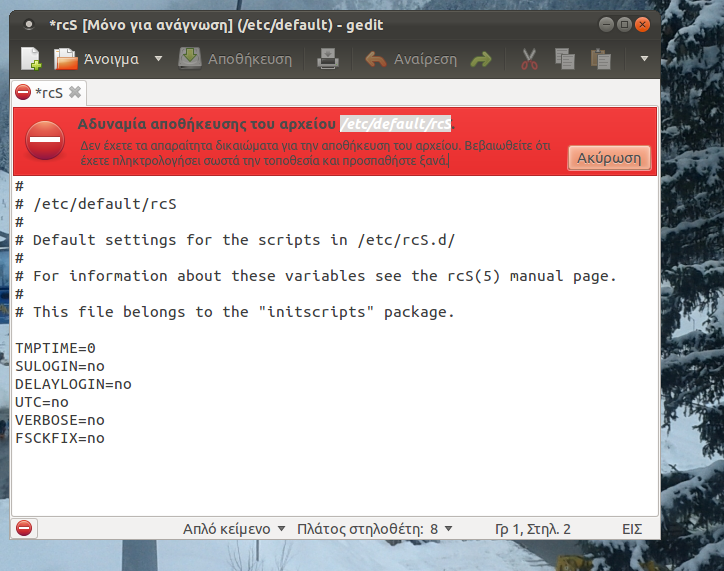Screen dimensions: 724x571
Task: Click the window menu dot in title bar
Action: [x=29, y=24]
